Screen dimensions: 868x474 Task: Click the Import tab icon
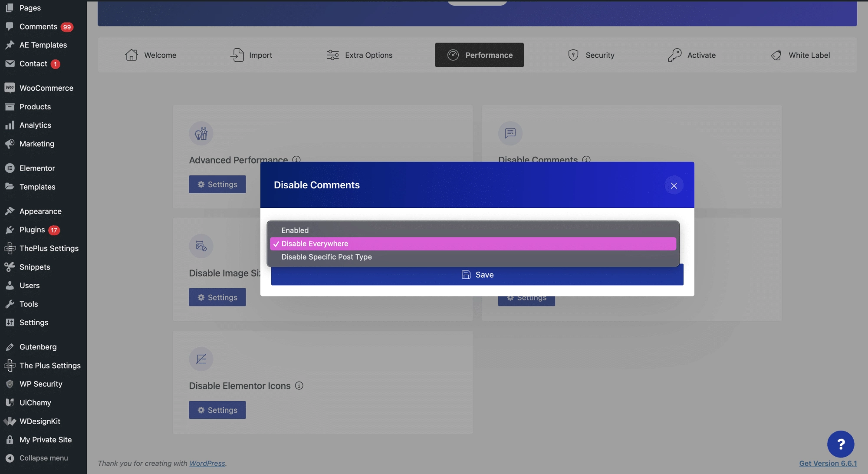tap(237, 55)
